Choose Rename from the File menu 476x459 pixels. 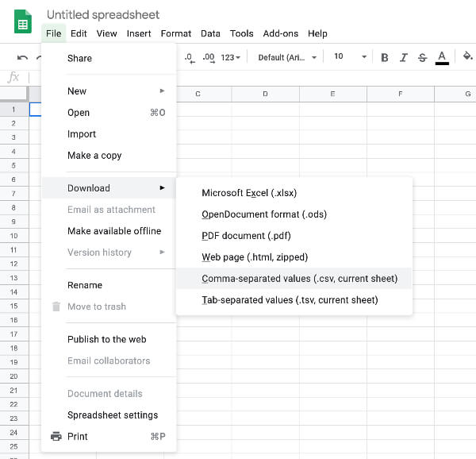[x=109, y=285]
